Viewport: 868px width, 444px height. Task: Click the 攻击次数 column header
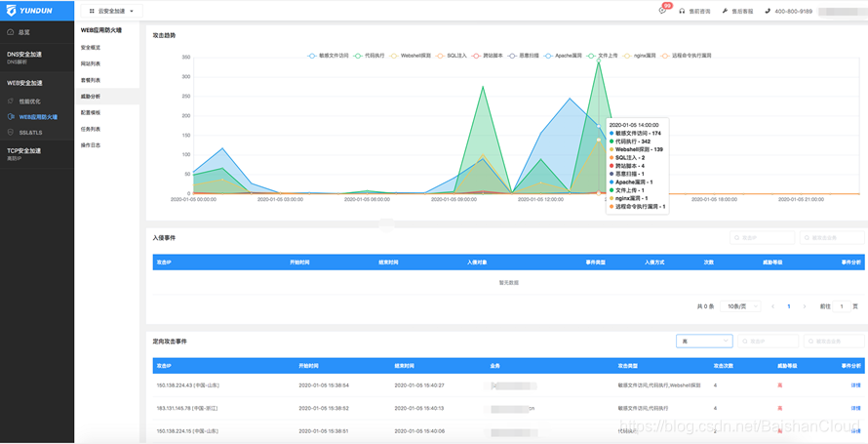click(x=723, y=366)
